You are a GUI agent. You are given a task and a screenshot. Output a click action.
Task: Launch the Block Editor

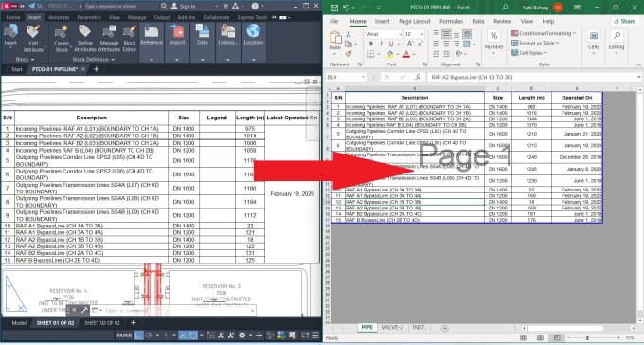[x=130, y=38]
